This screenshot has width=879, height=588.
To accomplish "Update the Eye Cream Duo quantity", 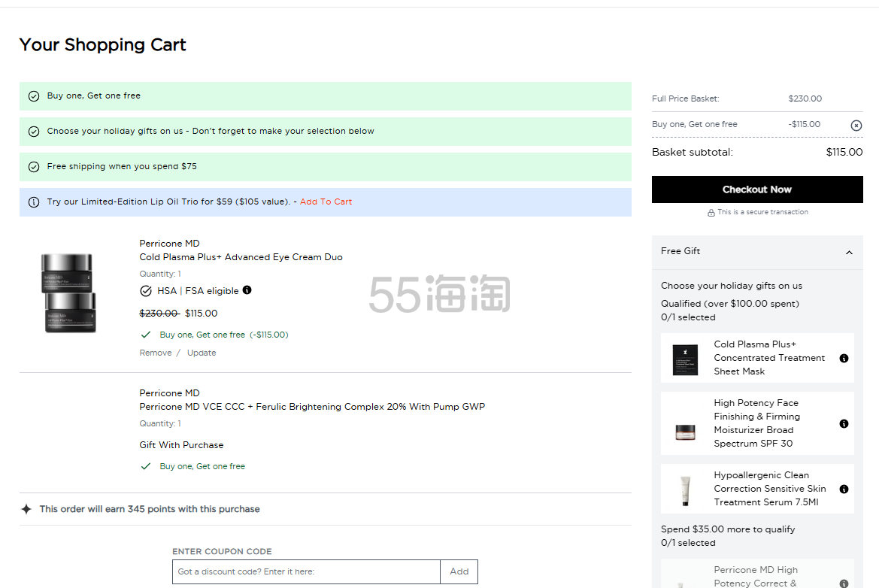I will (202, 353).
